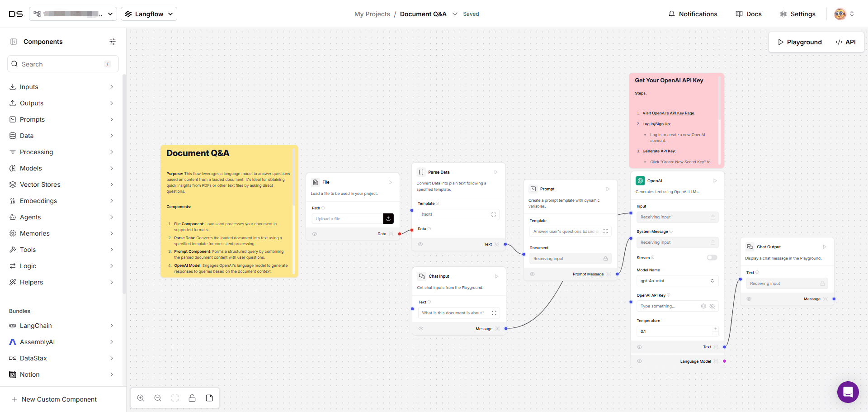Viewport: 868px width, 412px height.
Task: Click the File upload button icon
Action: 388,219
